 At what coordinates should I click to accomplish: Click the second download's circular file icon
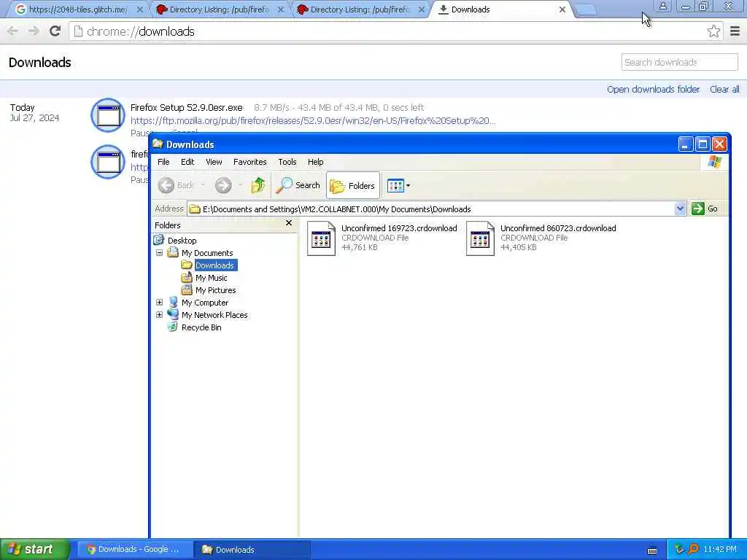[108, 162]
